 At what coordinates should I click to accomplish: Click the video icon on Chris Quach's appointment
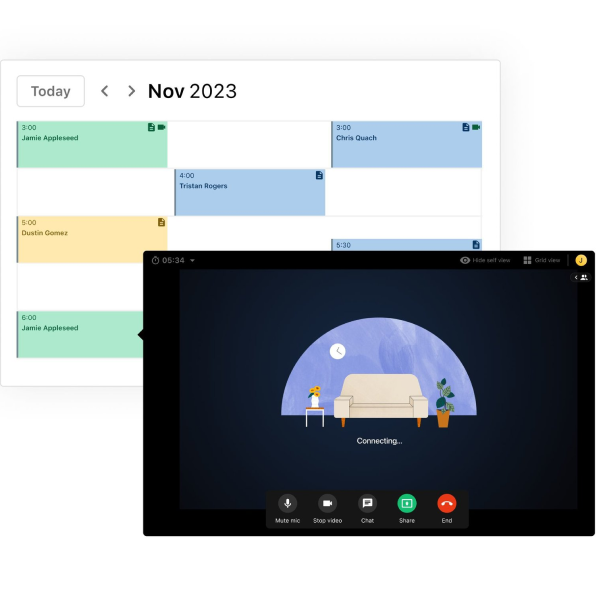pyautogui.click(x=476, y=127)
